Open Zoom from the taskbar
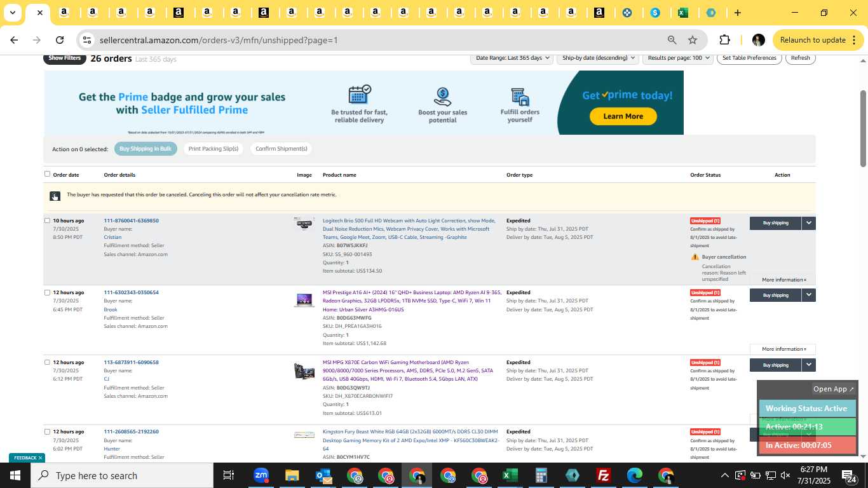The height and width of the screenshot is (488, 868). point(261,475)
